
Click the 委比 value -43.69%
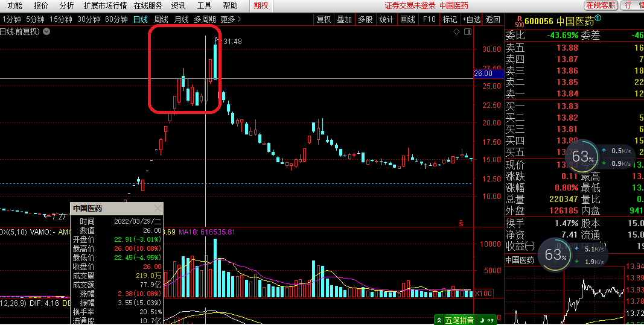(x=563, y=36)
